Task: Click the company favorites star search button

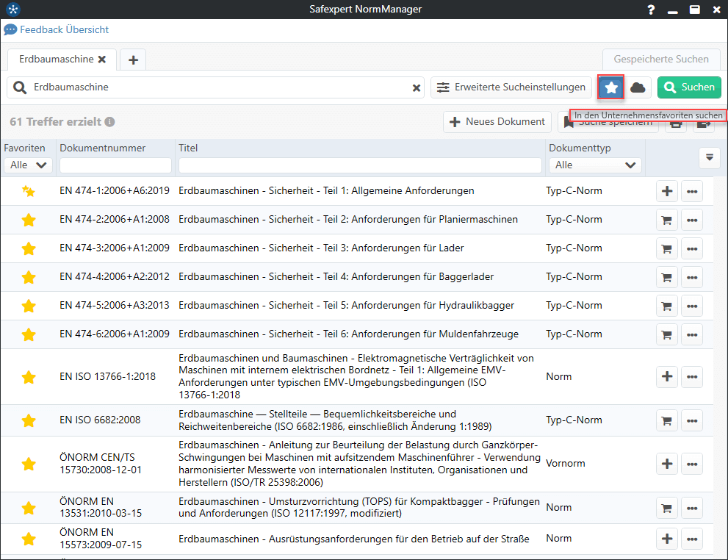Action: point(611,87)
